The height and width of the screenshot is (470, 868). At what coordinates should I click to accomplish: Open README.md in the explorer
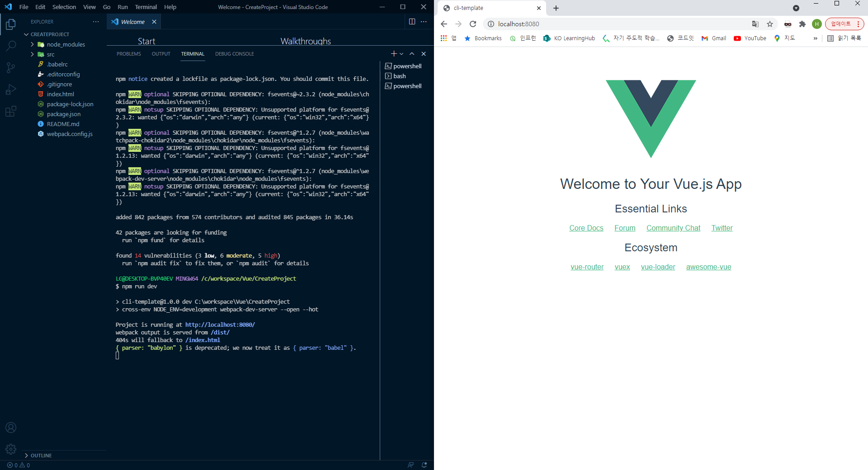click(x=63, y=124)
